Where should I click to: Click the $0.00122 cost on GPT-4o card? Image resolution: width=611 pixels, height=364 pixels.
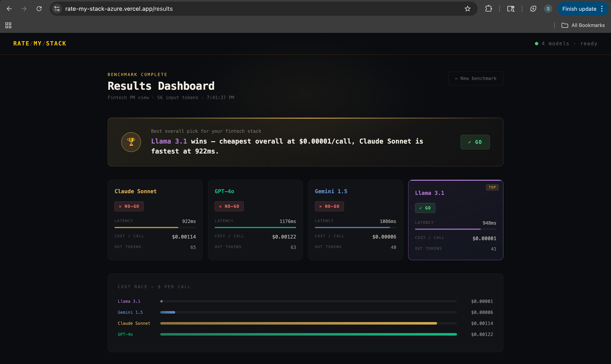pos(284,237)
